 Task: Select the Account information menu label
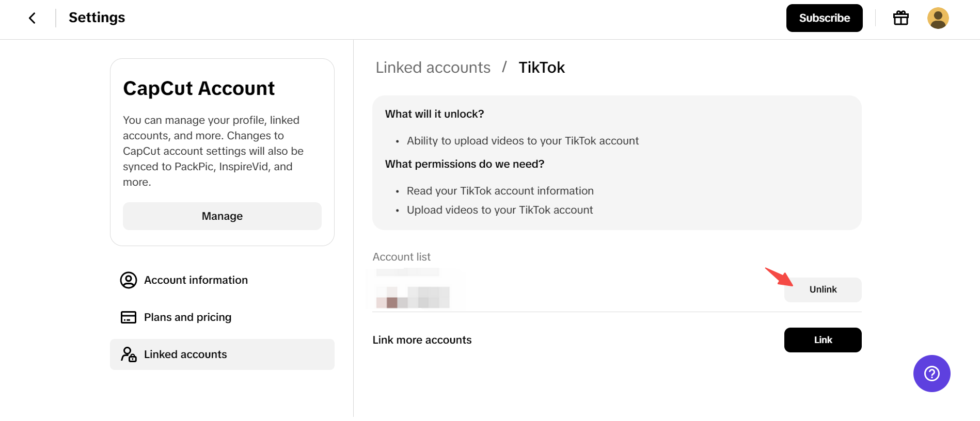tap(196, 280)
